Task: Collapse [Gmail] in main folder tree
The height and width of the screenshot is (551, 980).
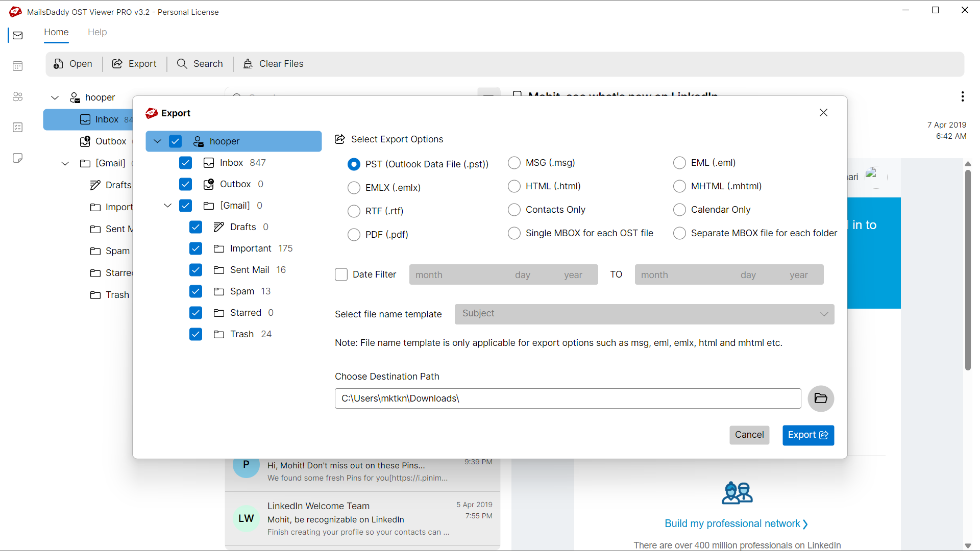Action: (65, 163)
